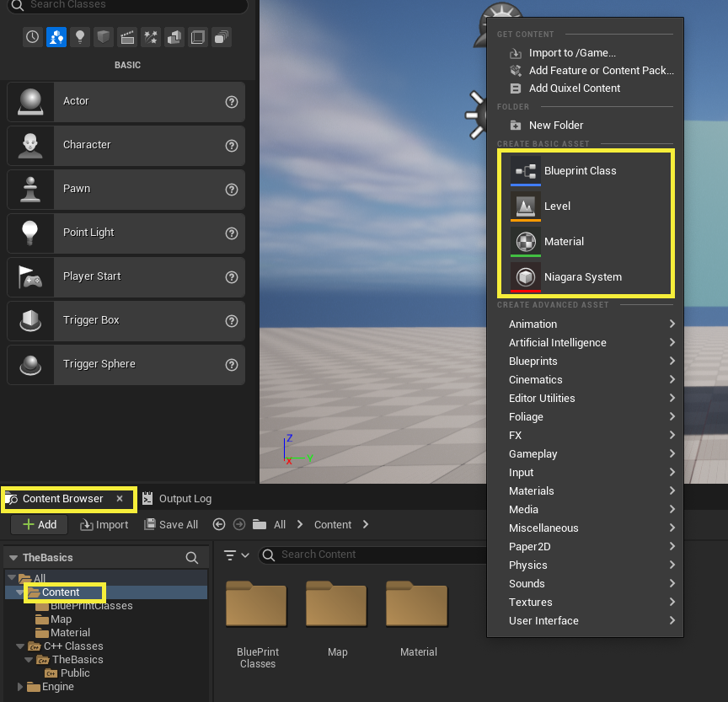Viewport: 728px width, 702px height.
Task: Navigate to the Content breadcrumb
Action: coord(333,525)
